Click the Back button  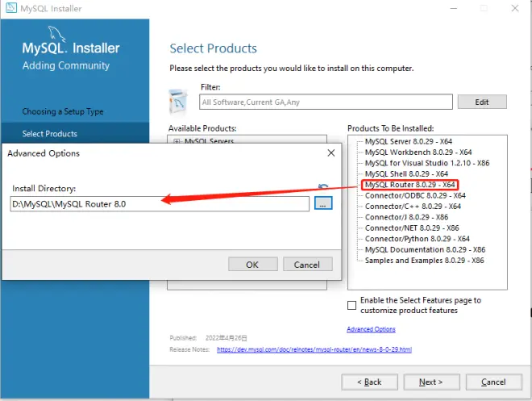(369, 382)
